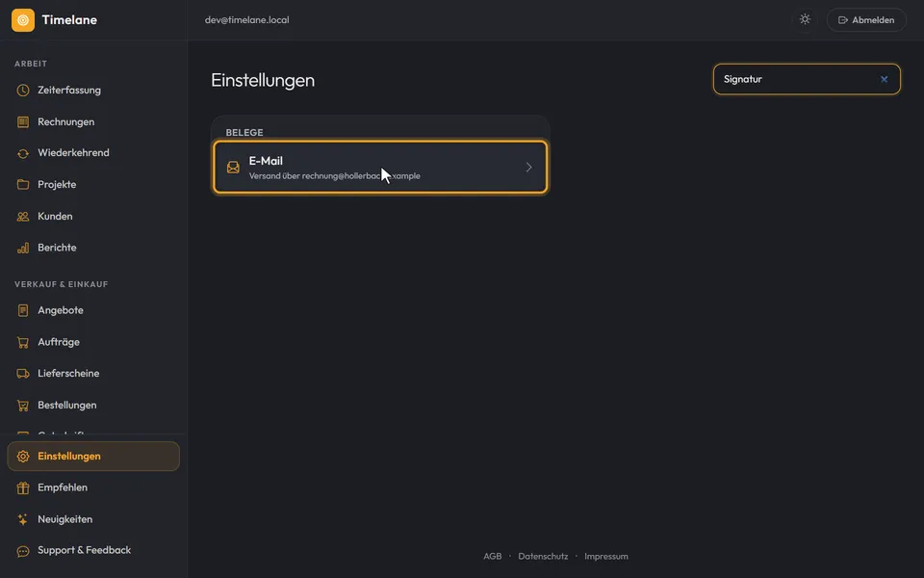
Task: Click the Einstellungen gear icon
Action: click(23, 457)
